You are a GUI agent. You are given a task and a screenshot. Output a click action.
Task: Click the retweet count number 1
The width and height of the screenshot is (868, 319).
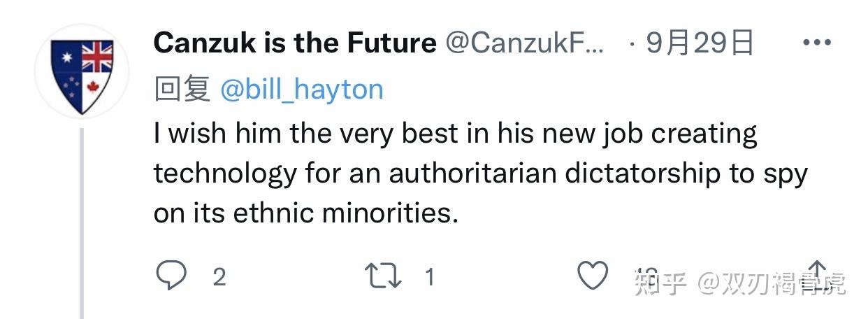tap(430, 277)
